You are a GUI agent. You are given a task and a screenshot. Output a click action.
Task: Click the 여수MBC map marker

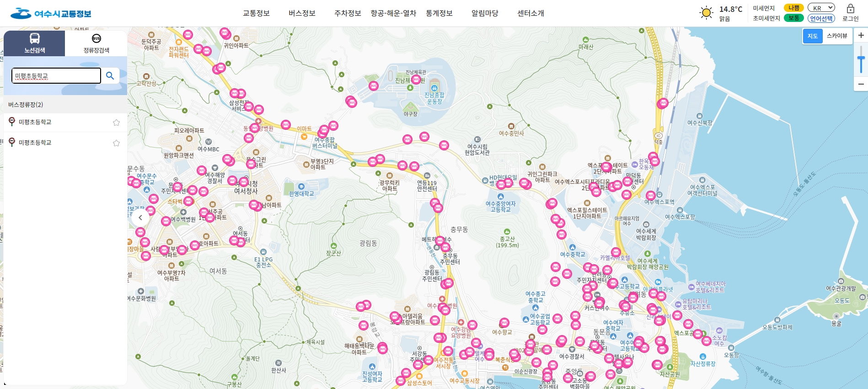[x=209, y=142]
